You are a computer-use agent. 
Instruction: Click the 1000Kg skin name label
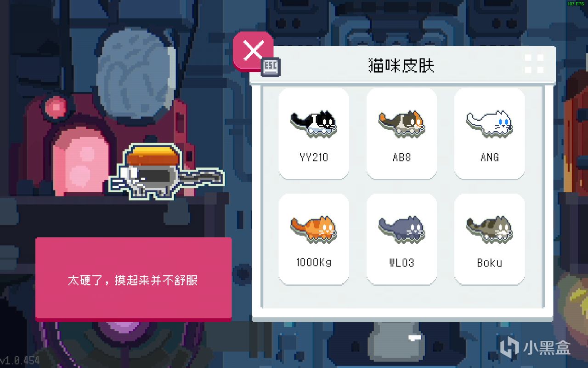tap(314, 263)
